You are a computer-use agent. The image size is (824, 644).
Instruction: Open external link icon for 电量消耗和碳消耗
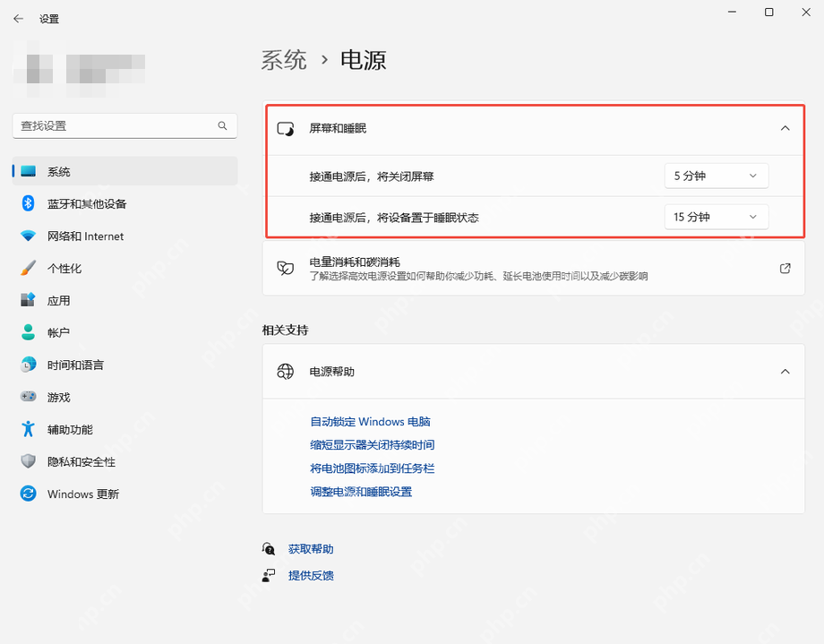click(785, 268)
